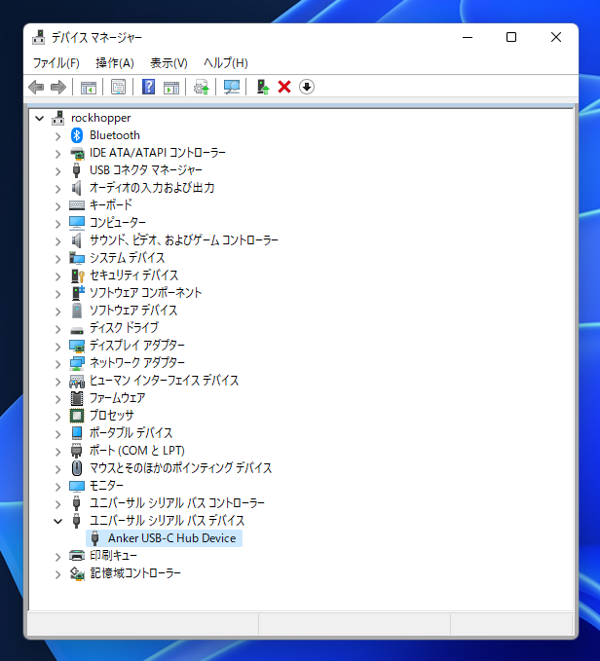The height and width of the screenshot is (661, 600).
Task: Minimize the デバイス マネージャー window
Action: pyautogui.click(x=467, y=38)
